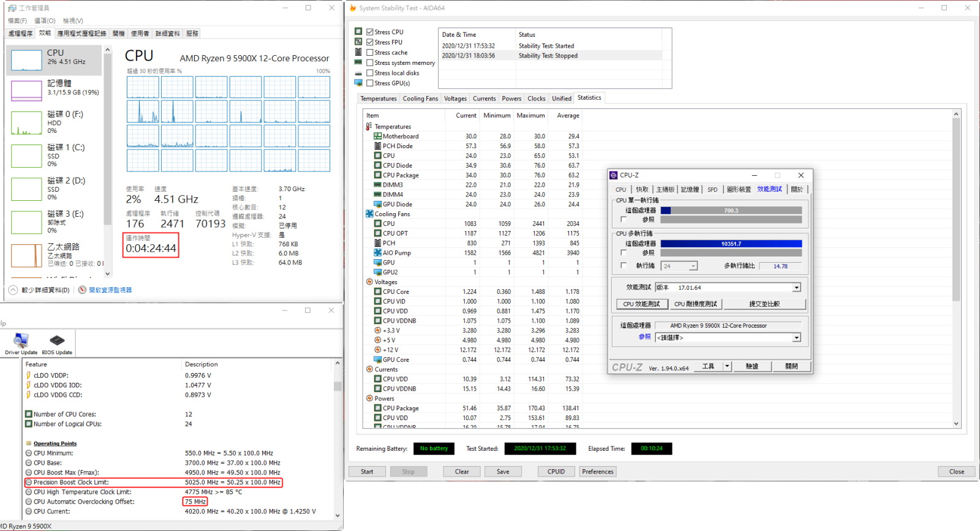The image size is (980, 531).
Task: Open the CPU-Z tools dropdown arrow
Action: [727, 366]
